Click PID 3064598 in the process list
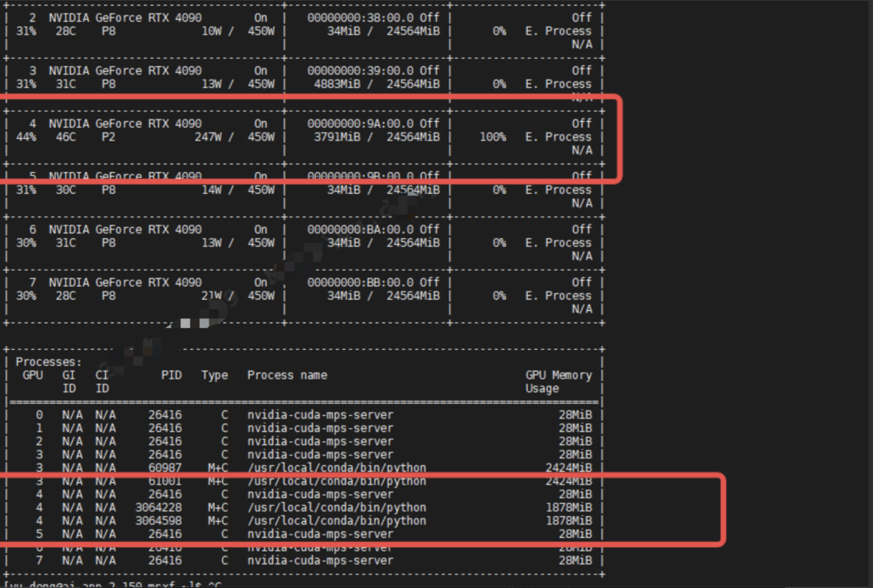873x588 pixels. (x=158, y=521)
